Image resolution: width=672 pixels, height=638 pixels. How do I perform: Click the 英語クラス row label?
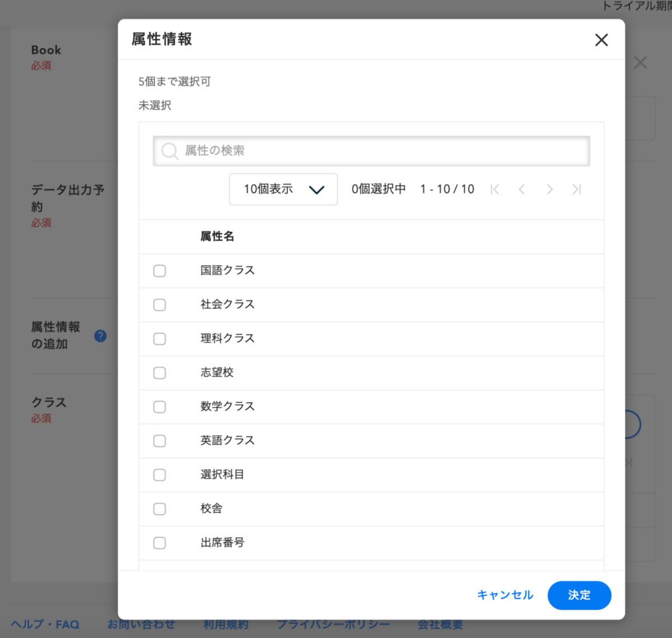[227, 440]
